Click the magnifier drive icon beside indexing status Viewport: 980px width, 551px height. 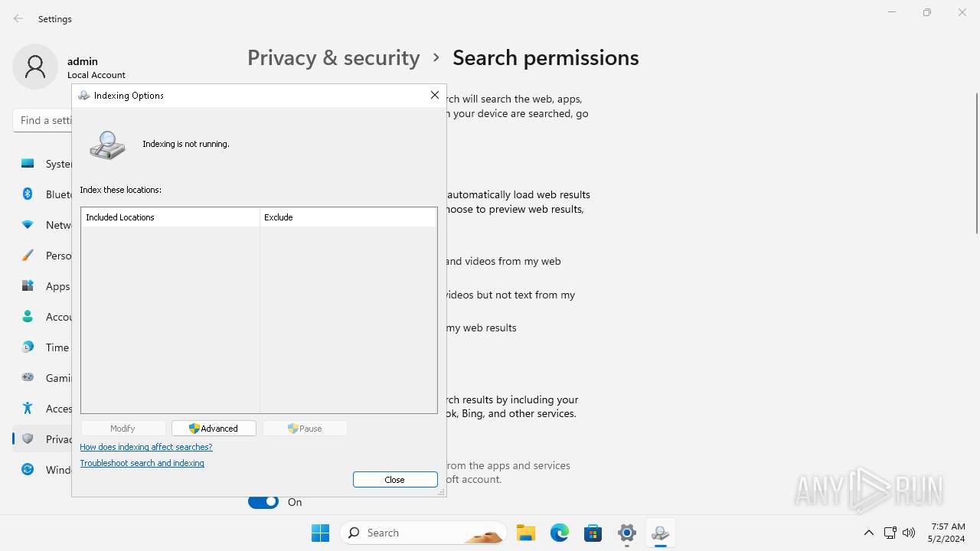point(107,145)
